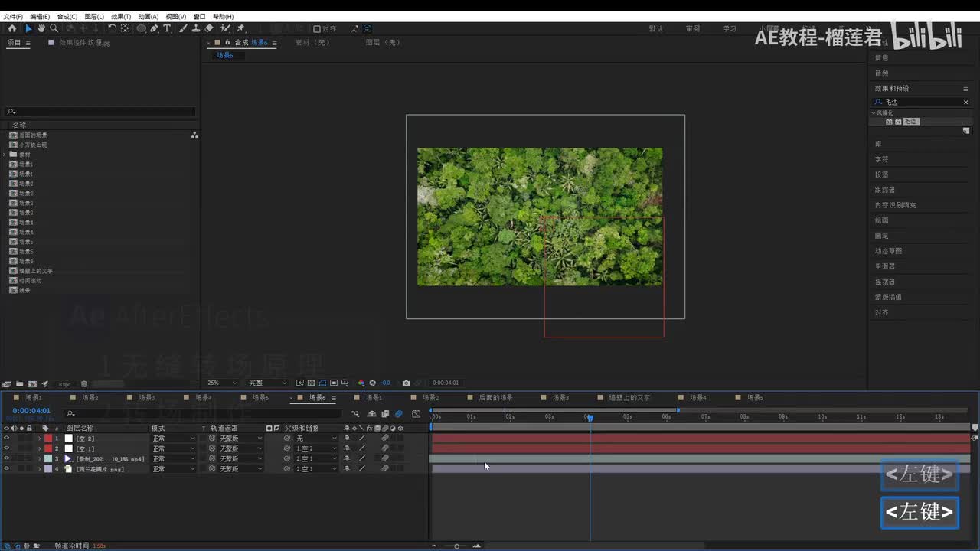
Task: Open the 合成(C) menu
Action: click(67, 16)
